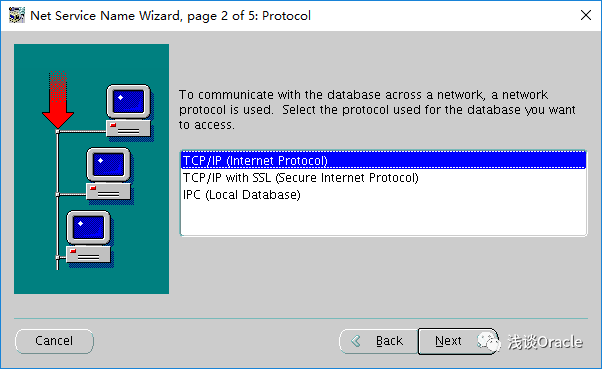Go Back to the previous wizard page

click(379, 341)
